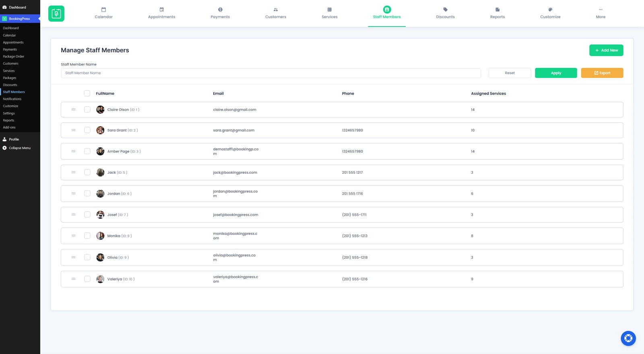
Task: Click the green Apply button
Action: point(556,73)
